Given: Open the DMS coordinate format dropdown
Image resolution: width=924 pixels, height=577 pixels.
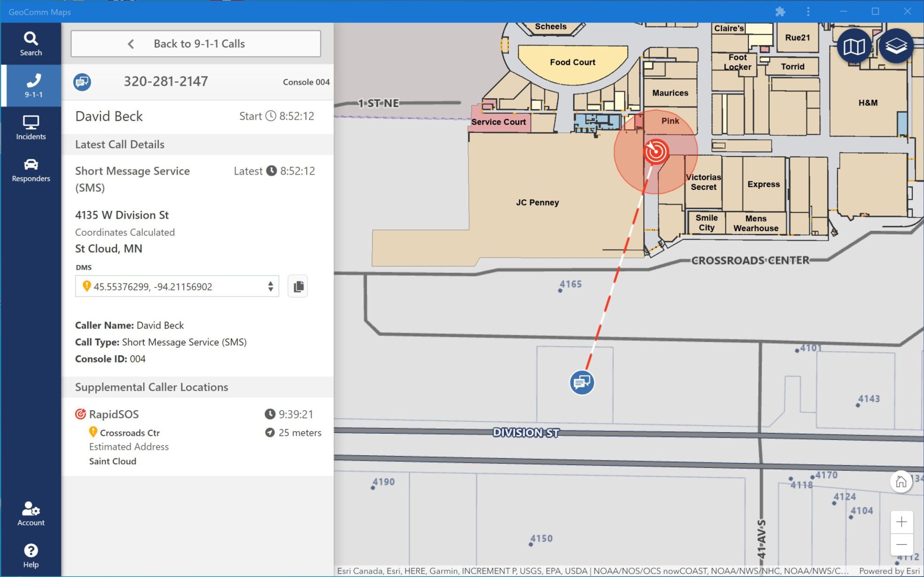Looking at the screenshot, I should (x=270, y=286).
